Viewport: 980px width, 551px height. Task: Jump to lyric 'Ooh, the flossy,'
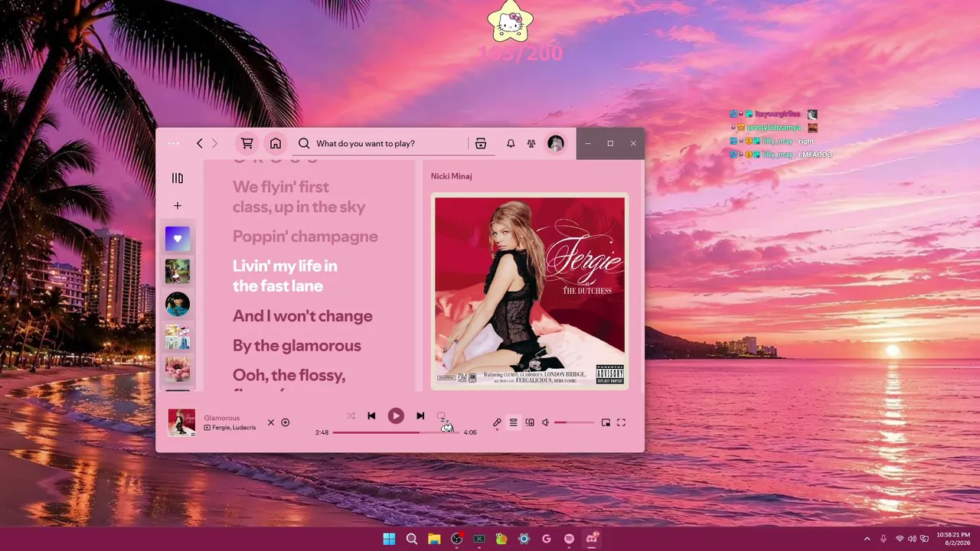coord(289,376)
